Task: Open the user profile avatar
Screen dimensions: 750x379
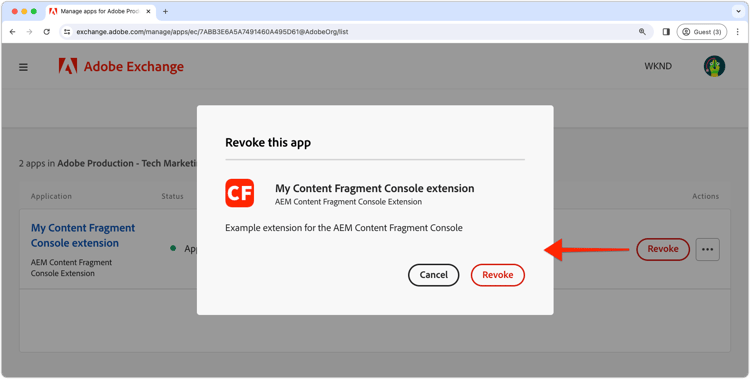Action: (714, 66)
